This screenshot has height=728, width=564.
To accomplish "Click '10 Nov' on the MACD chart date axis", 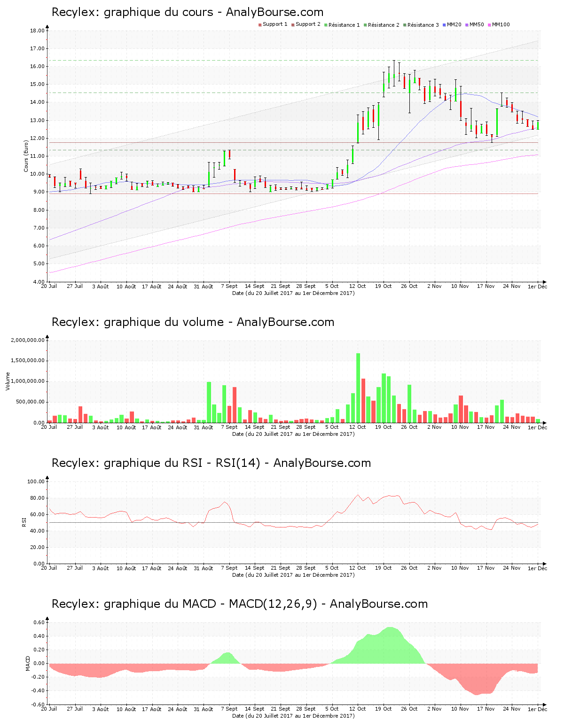I will [x=460, y=709].
